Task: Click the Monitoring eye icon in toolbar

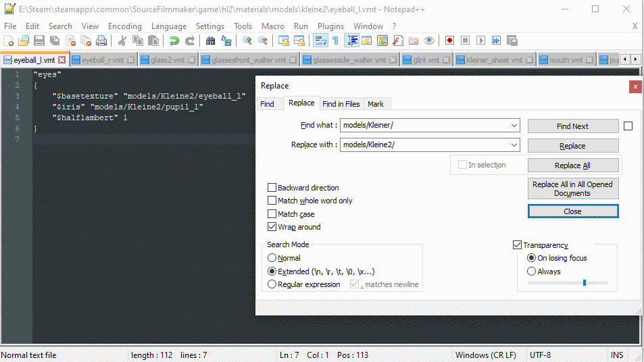Action: pyautogui.click(x=428, y=41)
